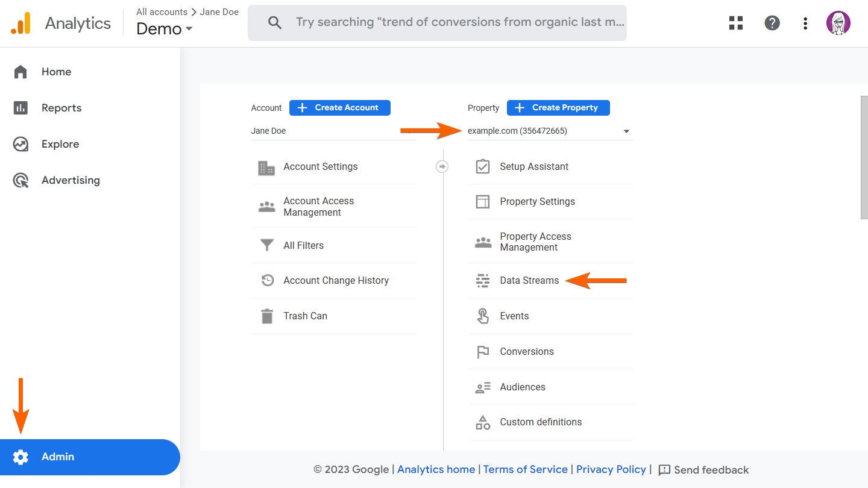This screenshot has height=488, width=868.
Task: Click the Create Account button
Action: pyautogui.click(x=340, y=108)
